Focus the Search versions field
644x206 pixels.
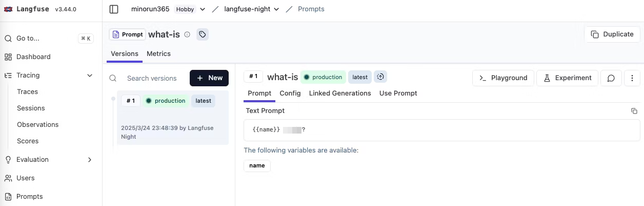pyautogui.click(x=152, y=78)
